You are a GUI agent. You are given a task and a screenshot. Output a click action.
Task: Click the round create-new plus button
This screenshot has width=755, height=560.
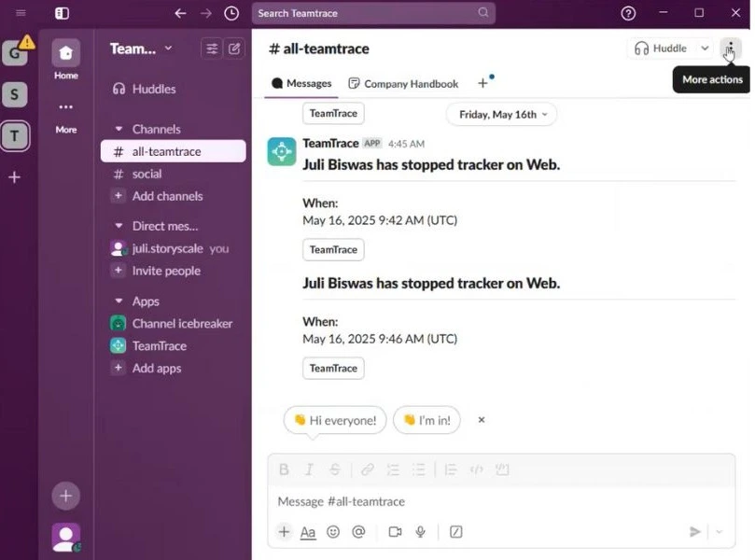click(x=66, y=496)
